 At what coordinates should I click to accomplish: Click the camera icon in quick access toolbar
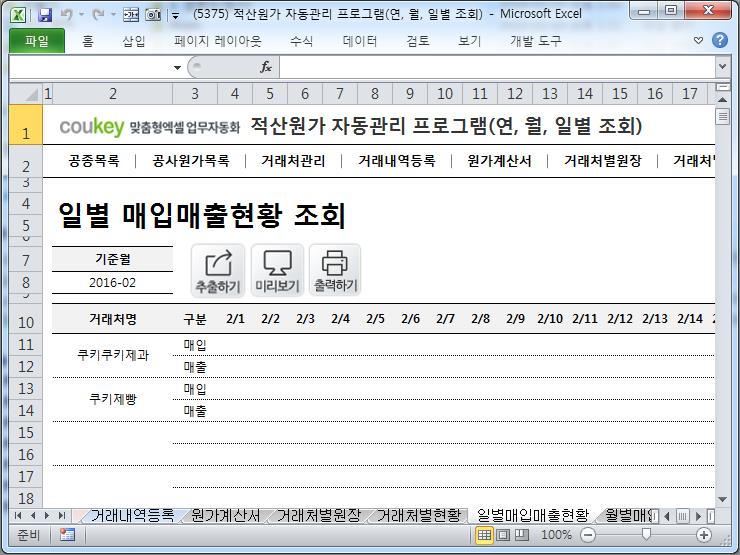153,15
